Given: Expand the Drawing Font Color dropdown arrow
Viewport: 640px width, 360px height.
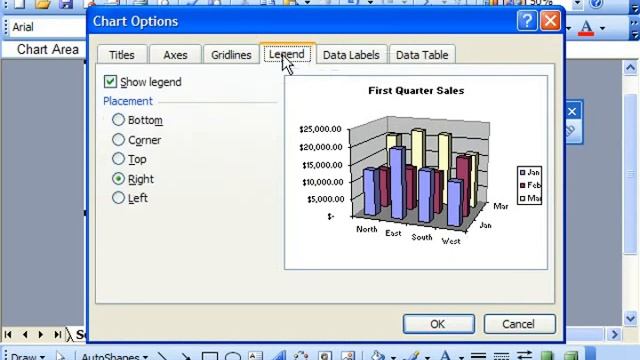Looking at the screenshot, I should (461, 358).
